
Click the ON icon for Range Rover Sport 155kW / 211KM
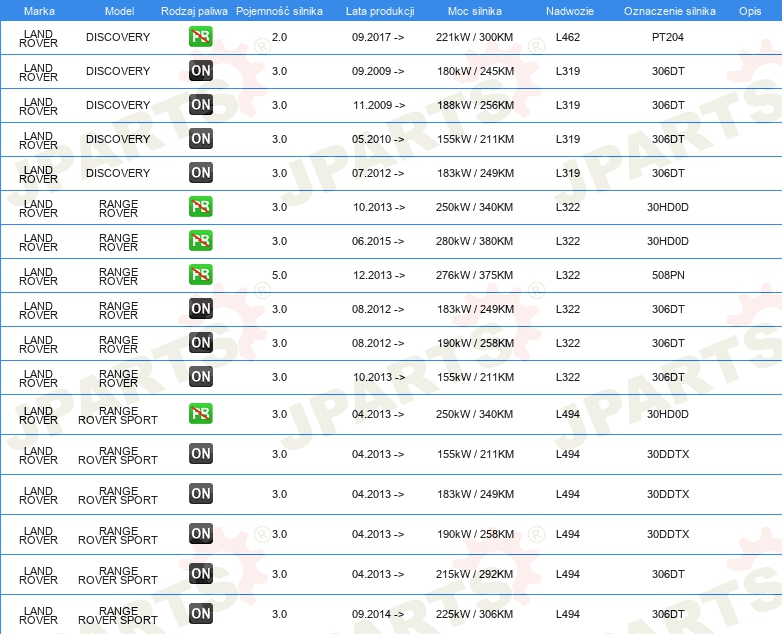[x=200, y=453]
